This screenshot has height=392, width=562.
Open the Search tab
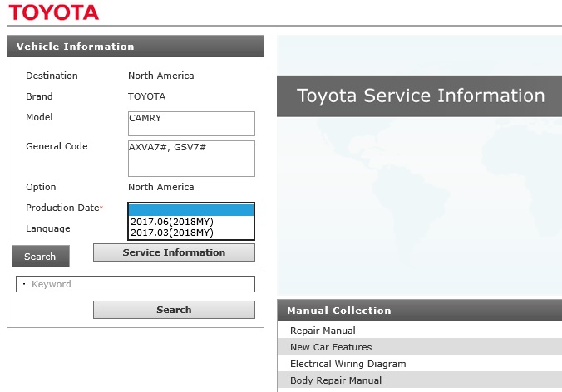[x=41, y=256]
